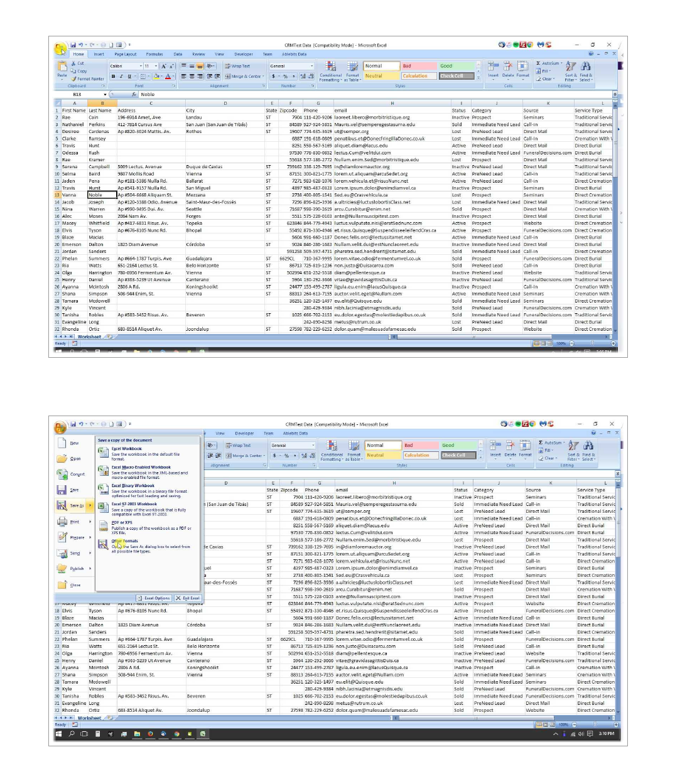Viewport: 675px width, 784px height.
Task: Apply the yellow Fill Color swatch
Action: (155, 77)
